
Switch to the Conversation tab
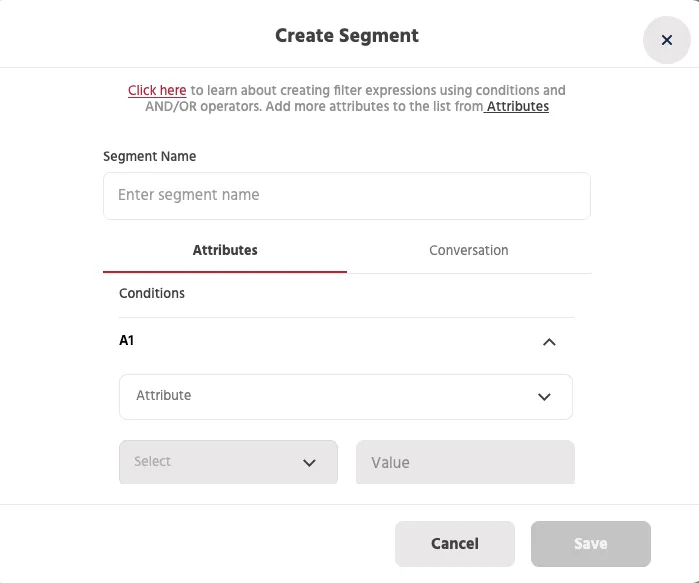[x=469, y=250]
